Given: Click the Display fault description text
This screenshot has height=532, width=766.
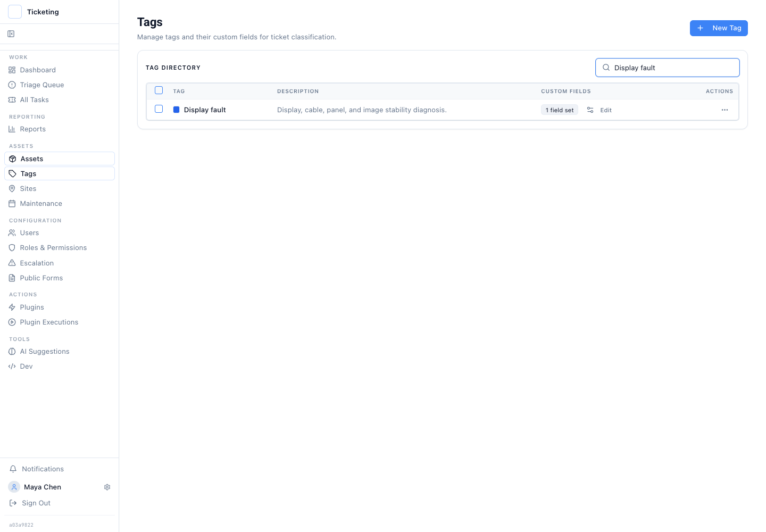Looking at the screenshot, I should pyautogui.click(x=362, y=110).
